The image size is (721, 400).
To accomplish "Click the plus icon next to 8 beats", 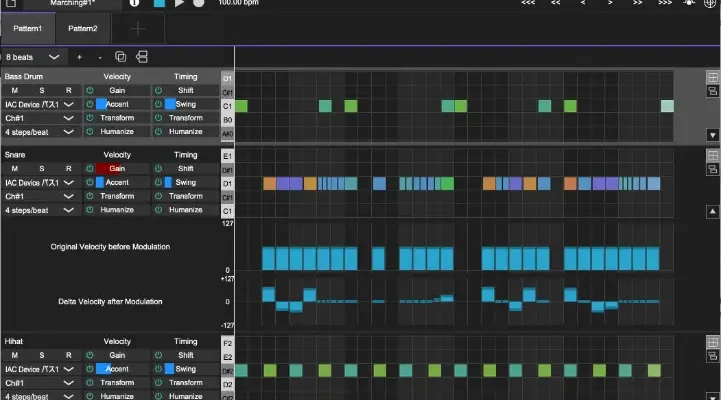I will (x=80, y=57).
